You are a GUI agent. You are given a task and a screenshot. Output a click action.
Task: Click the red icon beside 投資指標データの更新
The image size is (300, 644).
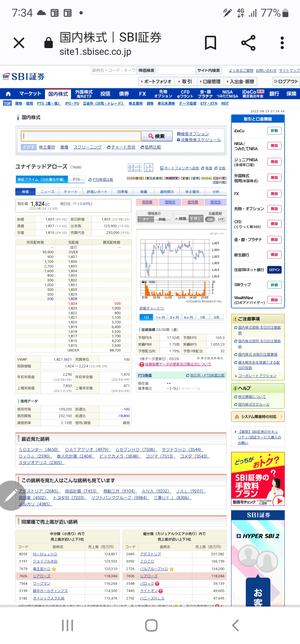[x=142, y=364]
